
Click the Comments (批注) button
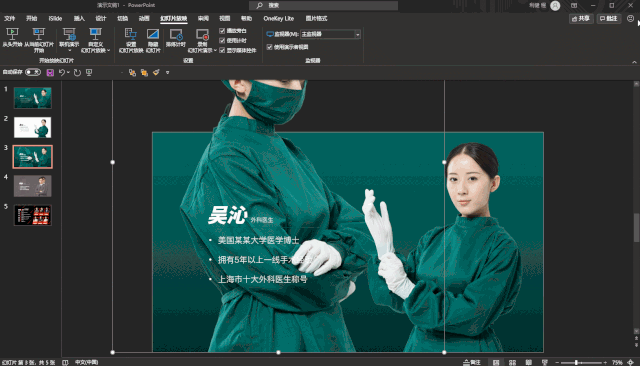point(609,18)
